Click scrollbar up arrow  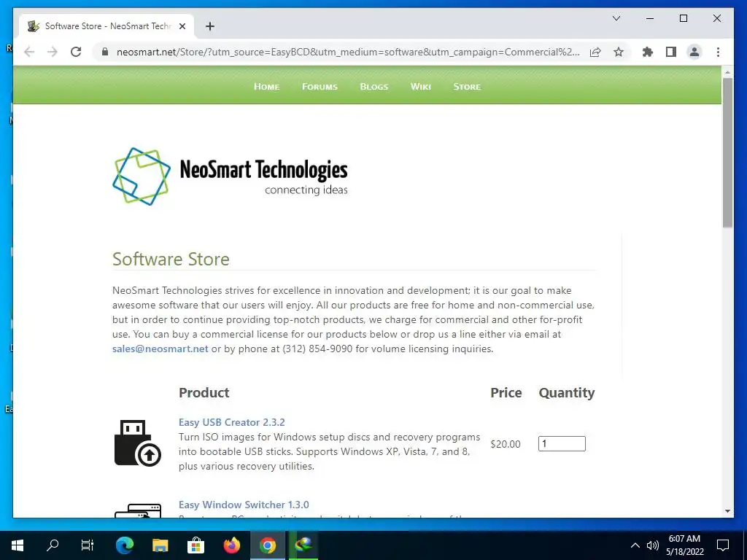727,72
